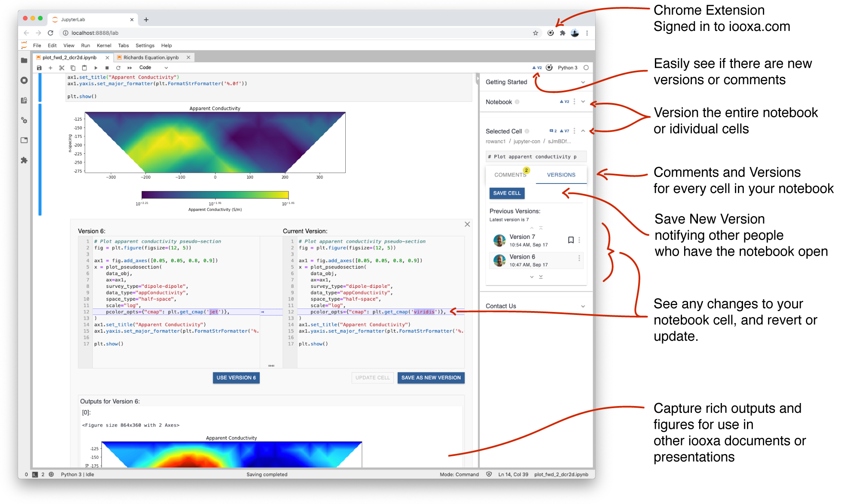
Task: Select the extensions puzzle icon in sidebar
Action: 24,161
